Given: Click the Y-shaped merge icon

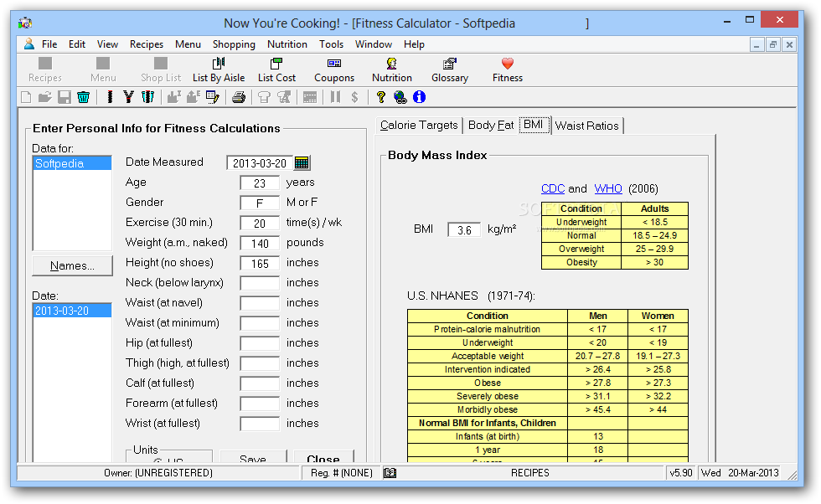Looking at the screenshot, I should (x=128, y=97).
